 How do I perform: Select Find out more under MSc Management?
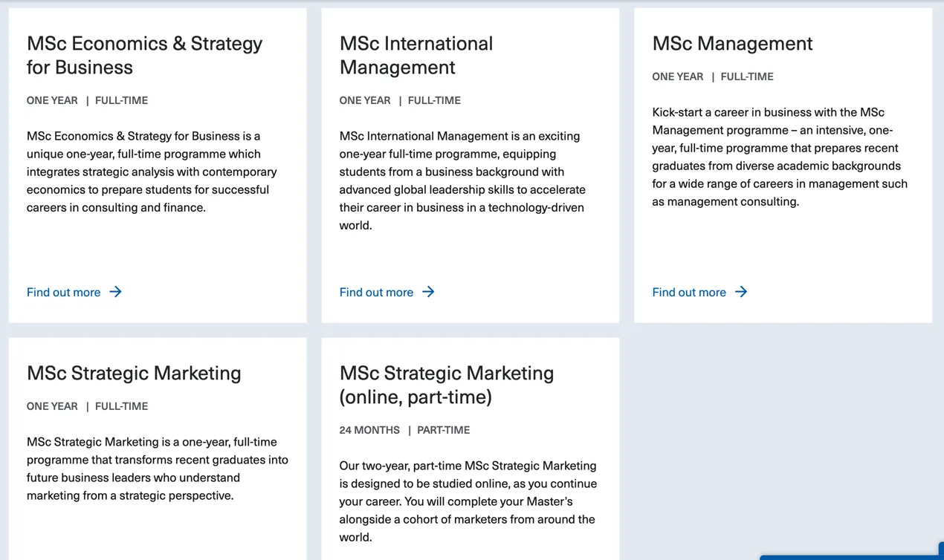(x=690, y=293)
